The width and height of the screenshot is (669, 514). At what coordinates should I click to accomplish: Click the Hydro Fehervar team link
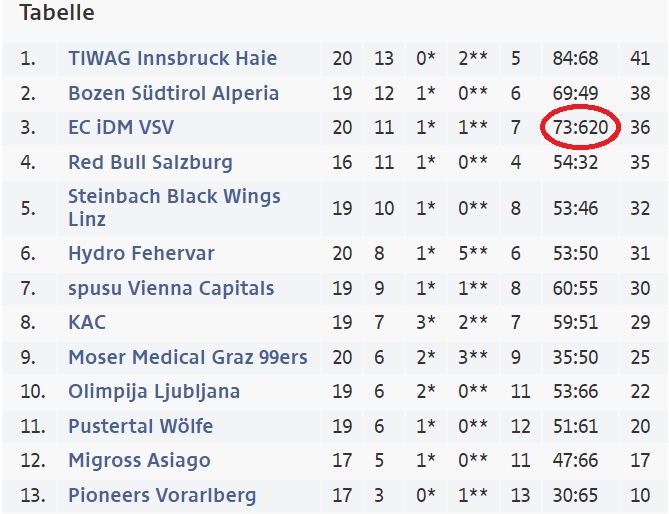point(141,254)
